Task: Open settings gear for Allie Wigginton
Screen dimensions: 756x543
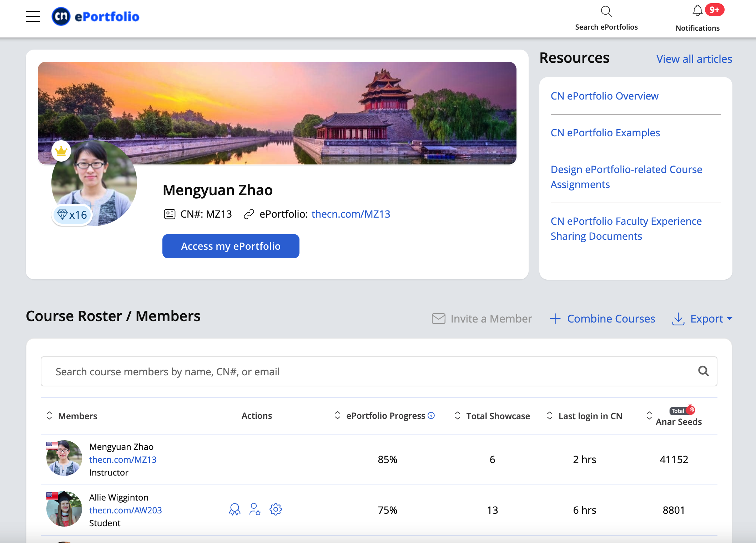Action: (276, 509)
